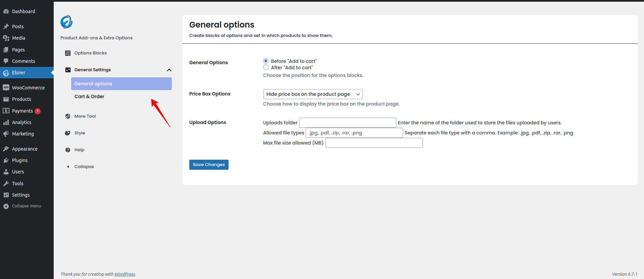The height and width of the screenshot is (279, 644).
Task: Click the Save Changes button
Action: point(209,165)
